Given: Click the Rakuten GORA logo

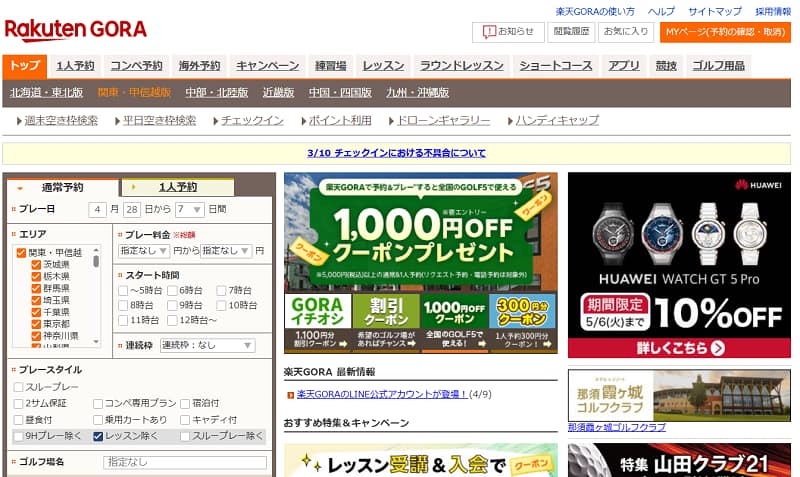Looking at the screenshot, I should pyautogui.click(x=76, y=30).
